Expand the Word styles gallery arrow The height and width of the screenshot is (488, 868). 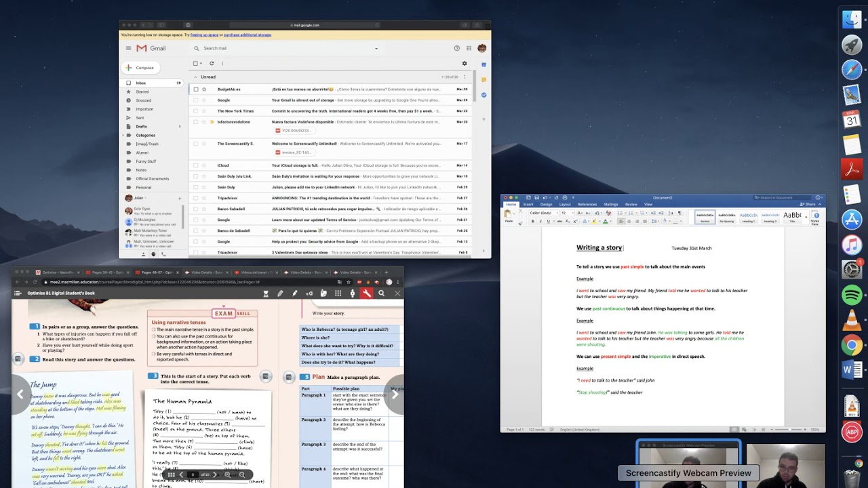[x=806, y=217]
